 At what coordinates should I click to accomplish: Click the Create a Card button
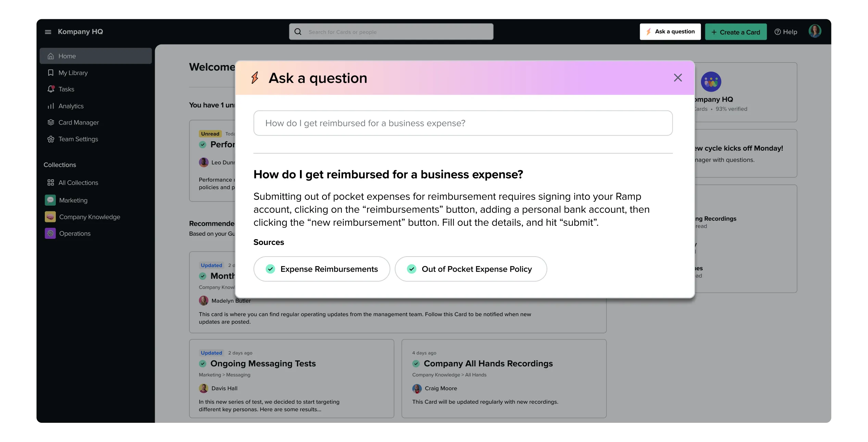(x=736, y=32)
